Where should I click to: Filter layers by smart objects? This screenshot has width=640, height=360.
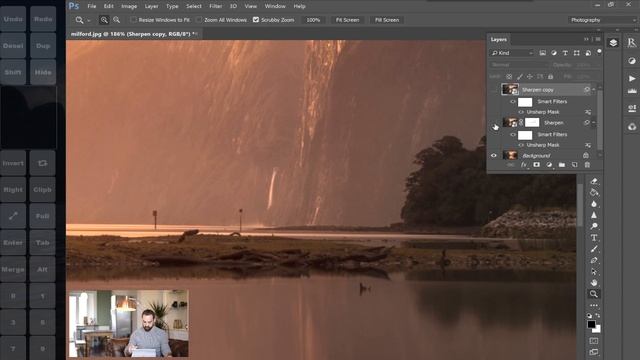click(588, 53)
